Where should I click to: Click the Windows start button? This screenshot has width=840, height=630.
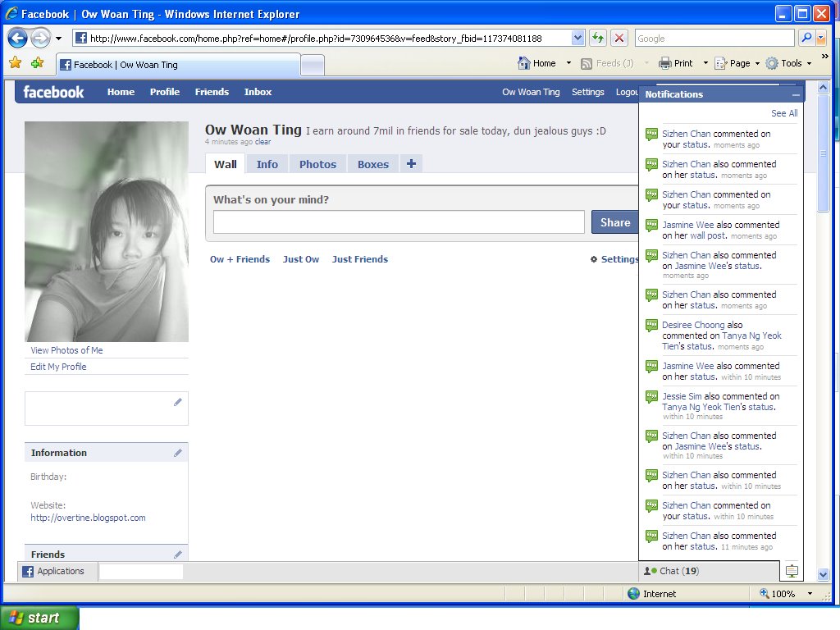[x=39, y=618]
